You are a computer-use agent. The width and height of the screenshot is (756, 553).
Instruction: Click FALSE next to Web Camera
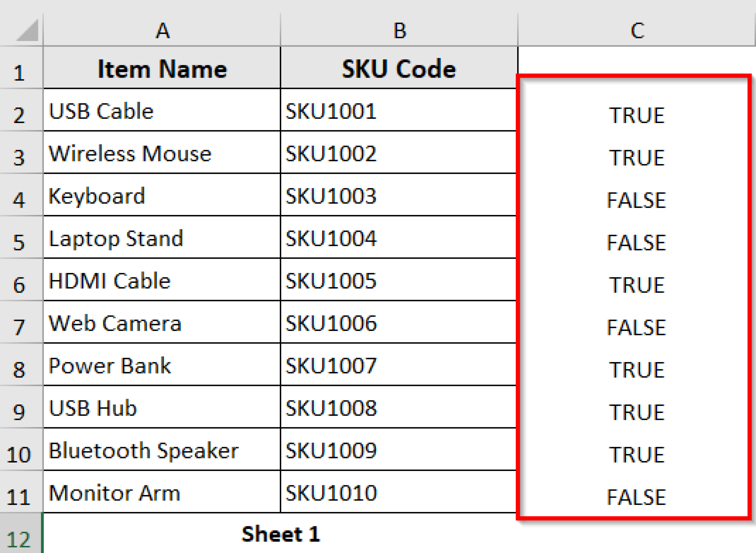tap(637, 327)
